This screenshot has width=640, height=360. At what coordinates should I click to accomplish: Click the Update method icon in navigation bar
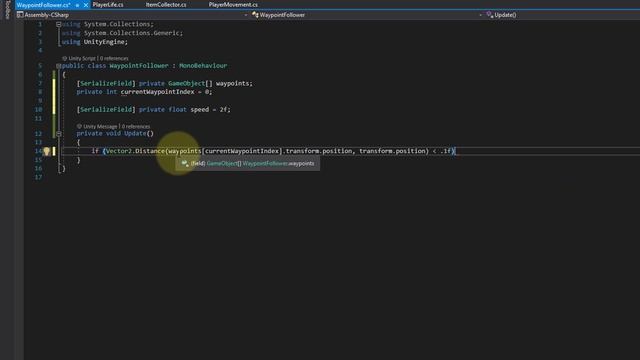490,15
